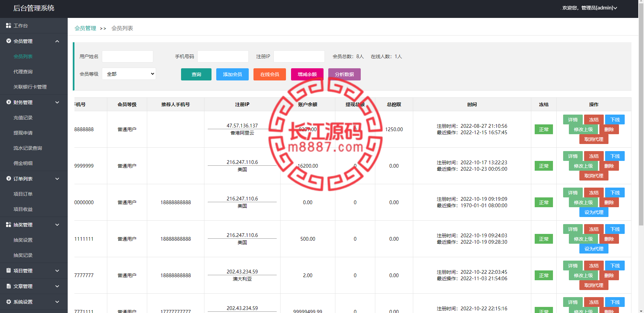Click 详情 for the 1111111 member row
The height and width of the screenshot is (313, 644).
click(x=573, y=229)
